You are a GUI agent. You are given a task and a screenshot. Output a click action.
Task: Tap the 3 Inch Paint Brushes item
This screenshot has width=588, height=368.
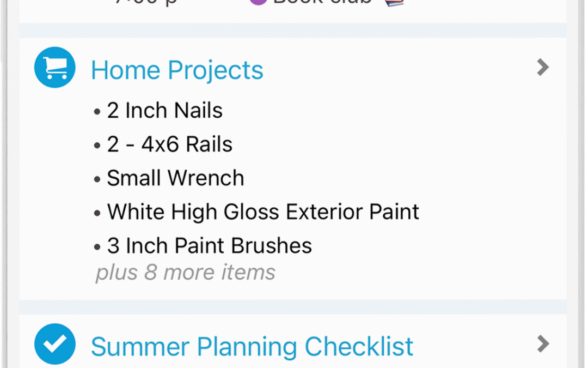click(x=209, y=246)
